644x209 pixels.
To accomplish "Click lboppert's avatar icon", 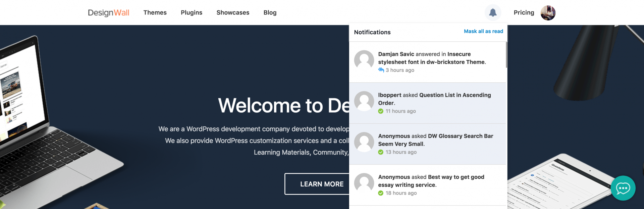I will [364, 101].
